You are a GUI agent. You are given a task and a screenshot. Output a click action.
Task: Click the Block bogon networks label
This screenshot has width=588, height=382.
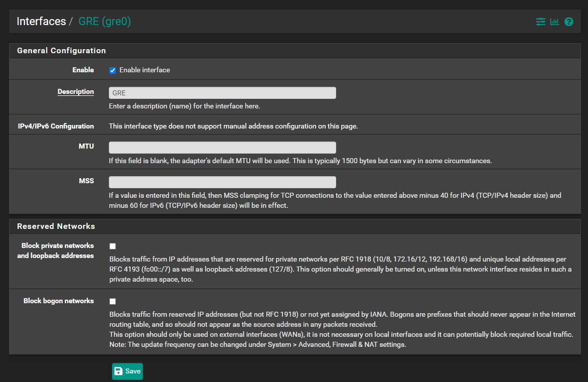pos(59,301)
